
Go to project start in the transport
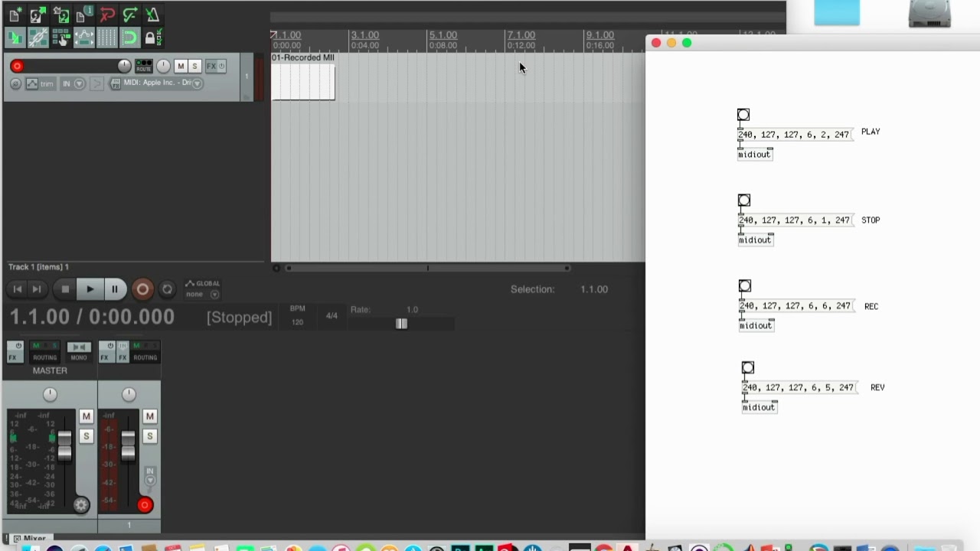[18, 289]
